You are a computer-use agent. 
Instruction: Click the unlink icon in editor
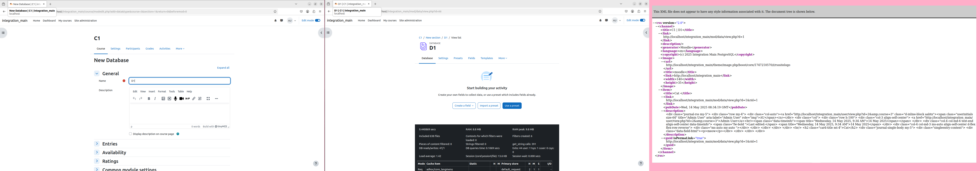pyautogui.click(x=200, y=99)
